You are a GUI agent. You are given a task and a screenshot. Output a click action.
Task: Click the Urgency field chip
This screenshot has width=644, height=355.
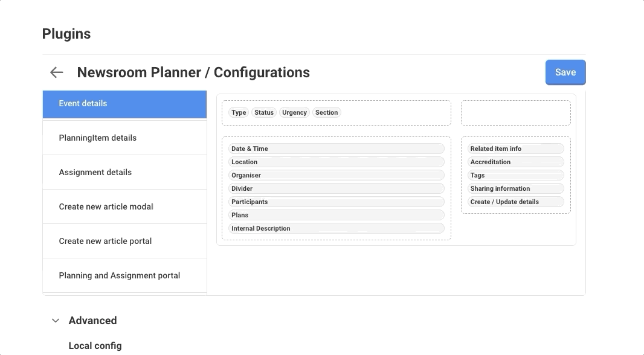[294, 112]
